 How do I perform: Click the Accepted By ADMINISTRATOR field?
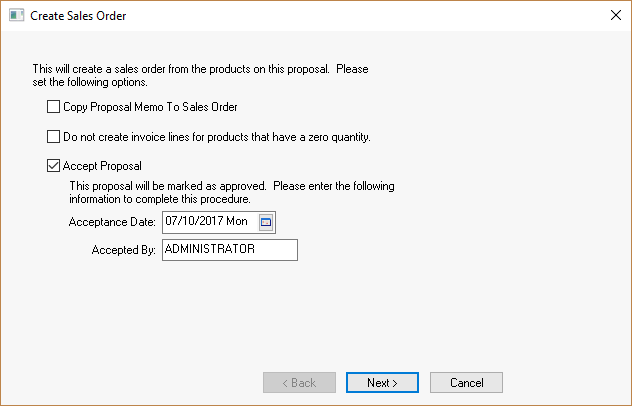[x=229, y=250]
